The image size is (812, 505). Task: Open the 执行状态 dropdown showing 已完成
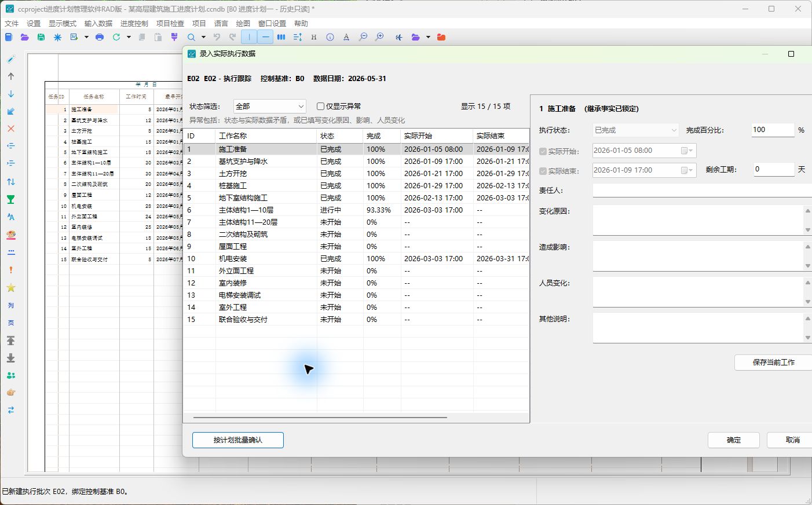[635, 130]
